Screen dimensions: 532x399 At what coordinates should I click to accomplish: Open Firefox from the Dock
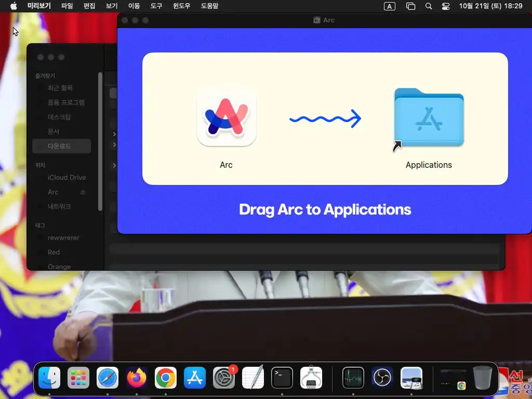pos(137,378)
